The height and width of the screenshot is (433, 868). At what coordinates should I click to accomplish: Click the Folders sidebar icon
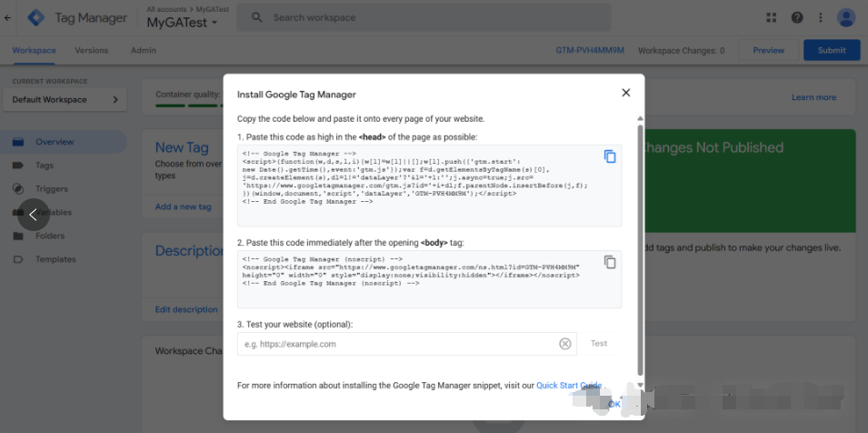[18, 236]
